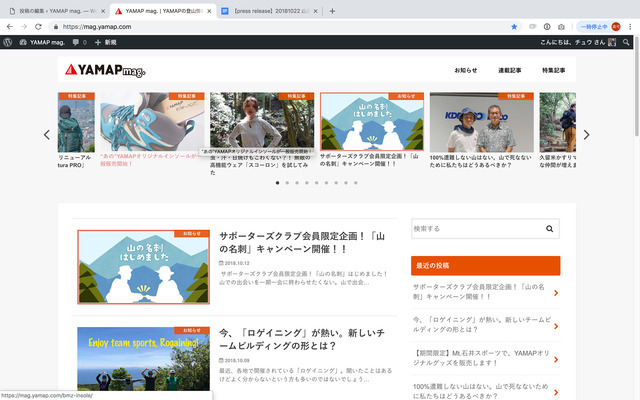Click the YAMAPオリジナルインソール carousel caption link
This screenshot has height=400, width=640.
tap(149, 160)
